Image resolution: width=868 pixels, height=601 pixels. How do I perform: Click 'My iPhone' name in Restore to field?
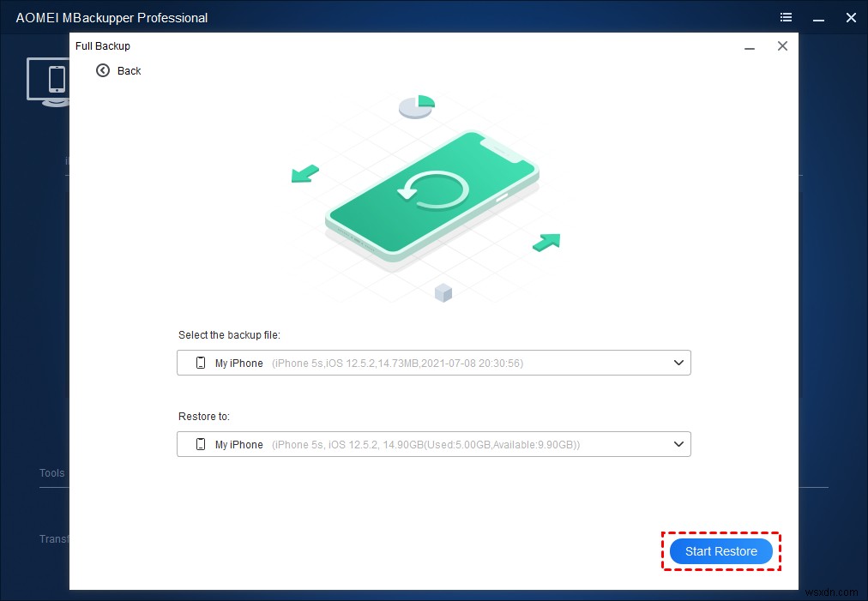(x=239, y=445)
